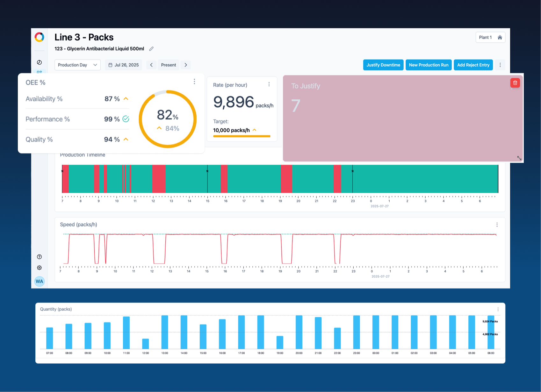Open the Jul 26, 2025 date picker
541x392 pixels.
point(124,65)
